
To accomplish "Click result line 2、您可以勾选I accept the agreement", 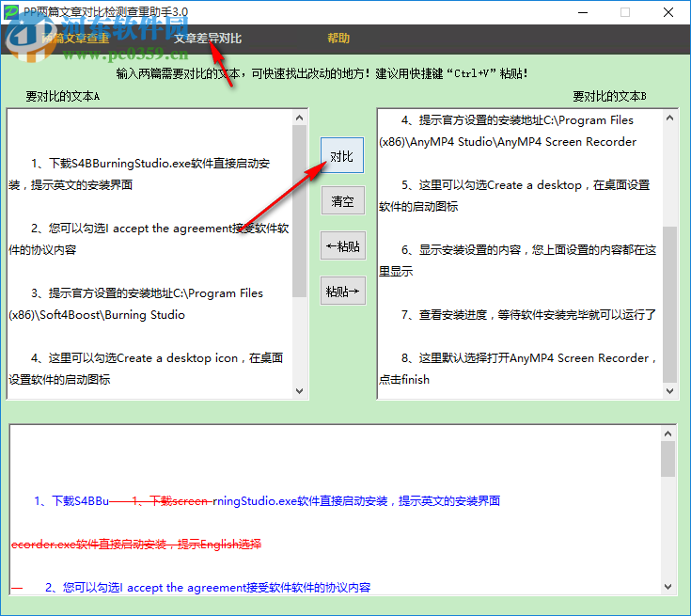I will click(x=208, y=588).
